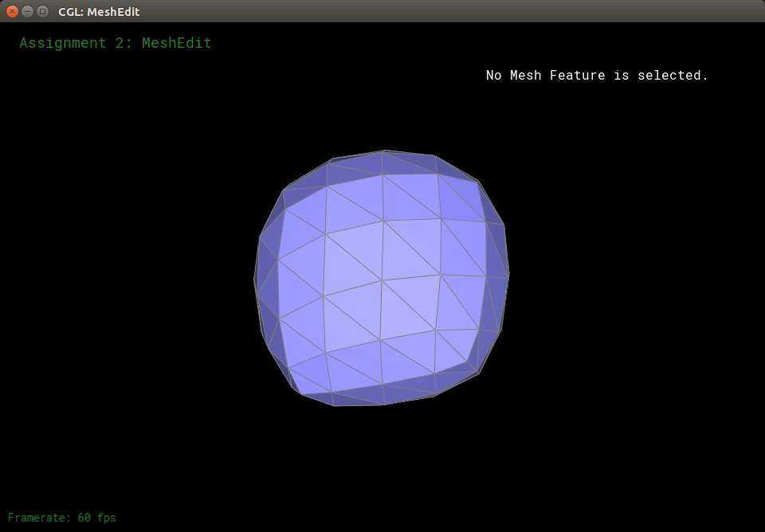The image size is (765, 532).
Task: Select the edge extending left from the center vertex
Action: pyautogui.click(x=352, y=288)
